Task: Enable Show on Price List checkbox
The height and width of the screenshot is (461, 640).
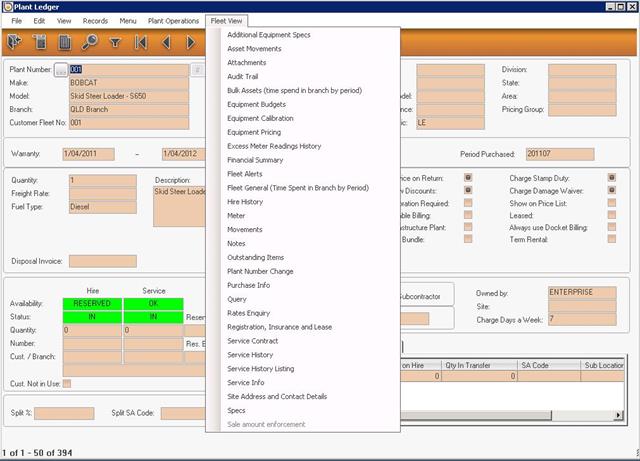Action: (x=609, y=204)
